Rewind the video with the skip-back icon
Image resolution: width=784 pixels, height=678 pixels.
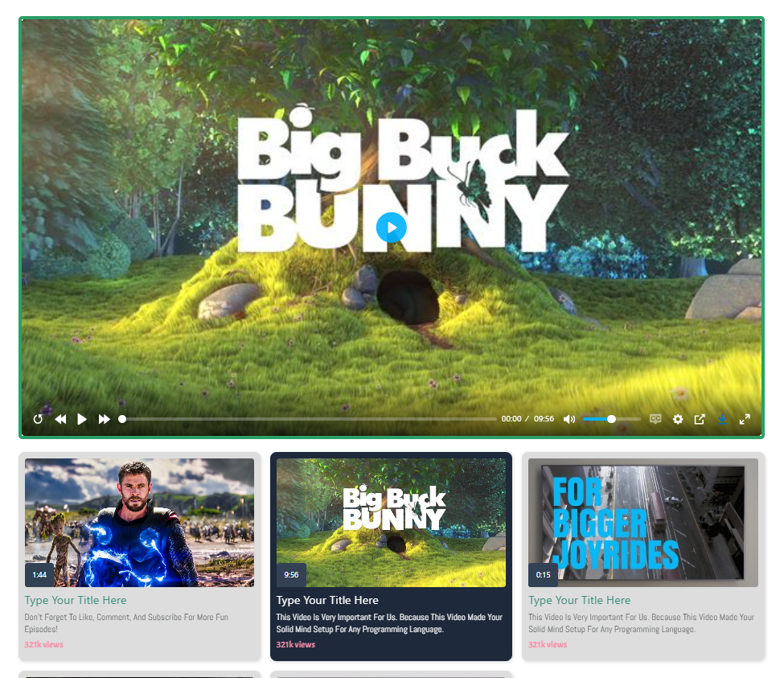(60, 419)
